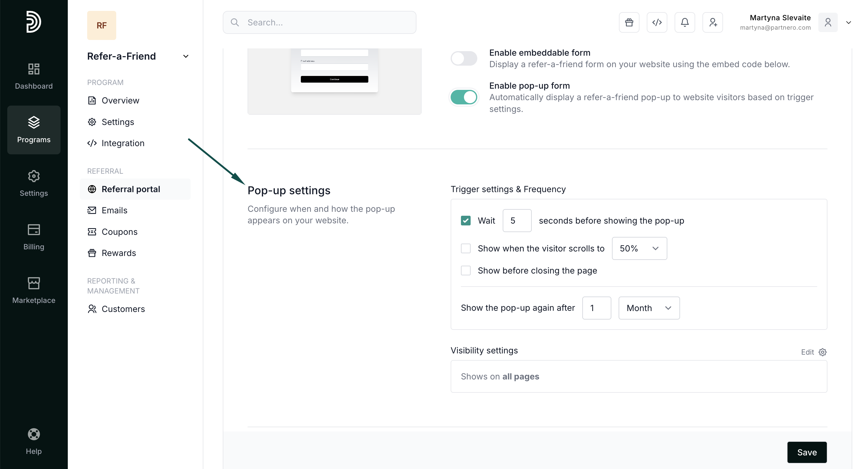The height and width of the screenshot is (469, 868).
Task: Open the 50% scroll percentage dropdown
Action: (x=639, y=249)
